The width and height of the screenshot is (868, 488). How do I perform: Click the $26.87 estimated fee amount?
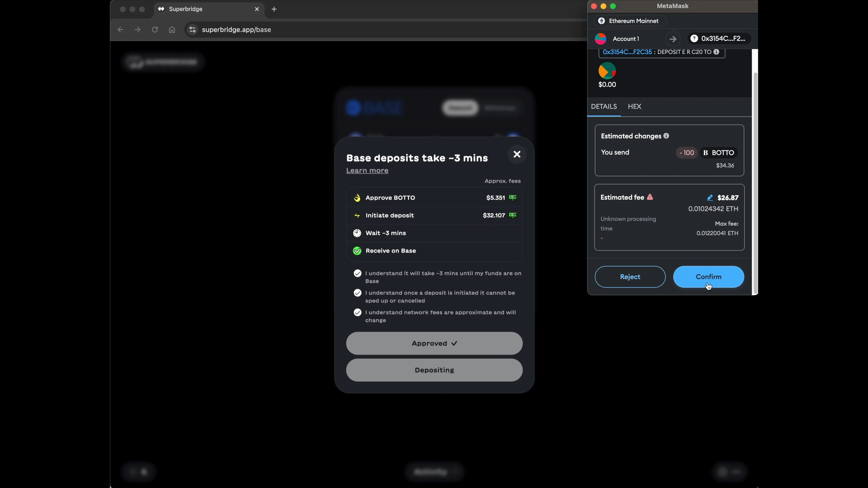[728, 198]
